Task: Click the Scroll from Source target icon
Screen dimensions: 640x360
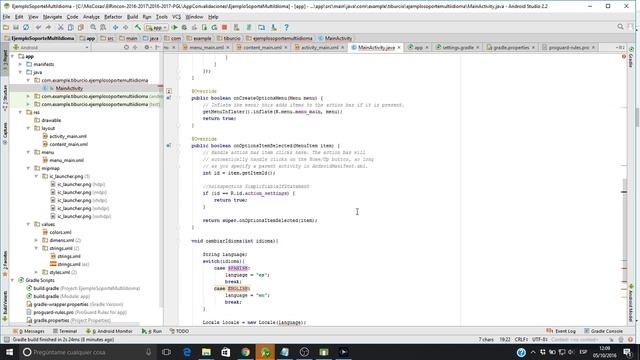Action: (x=126, y=47)
